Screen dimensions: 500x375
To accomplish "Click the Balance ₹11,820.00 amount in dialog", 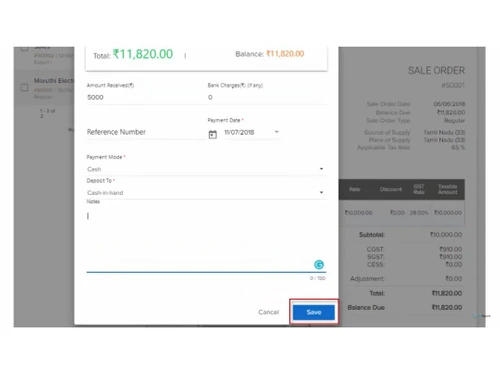I will pyautogui.click(x=285, y=54).
